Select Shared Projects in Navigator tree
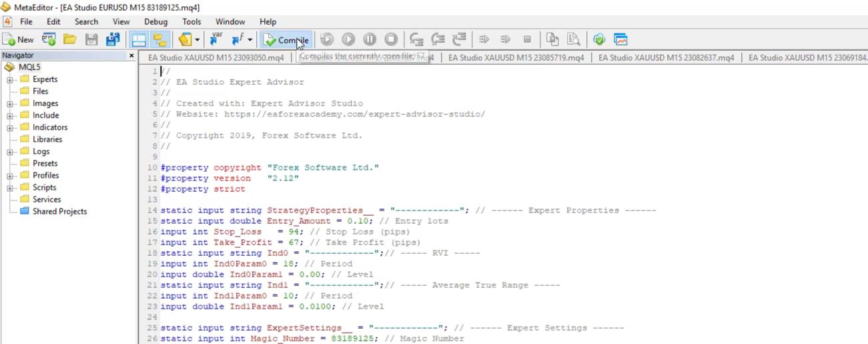Image resolution: width=868 pixels, height=344 pixels. click(59, 212)
